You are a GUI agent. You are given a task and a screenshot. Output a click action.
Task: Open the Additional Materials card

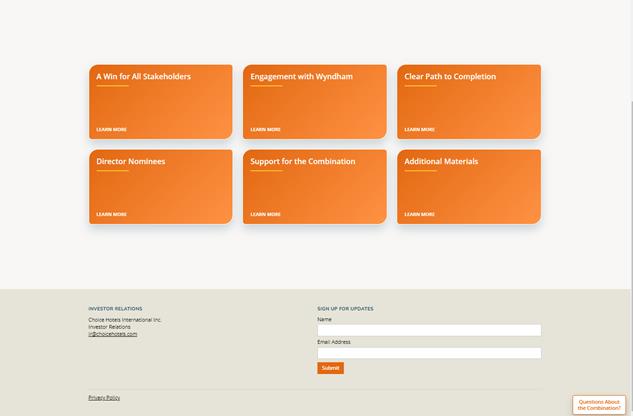click(468, 186)
